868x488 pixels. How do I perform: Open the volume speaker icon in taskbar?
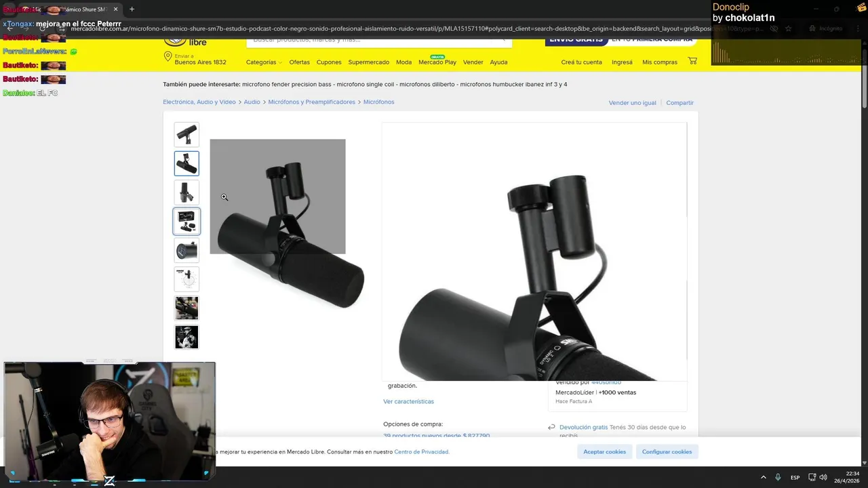pyautogui.click(x=823, y=477)
